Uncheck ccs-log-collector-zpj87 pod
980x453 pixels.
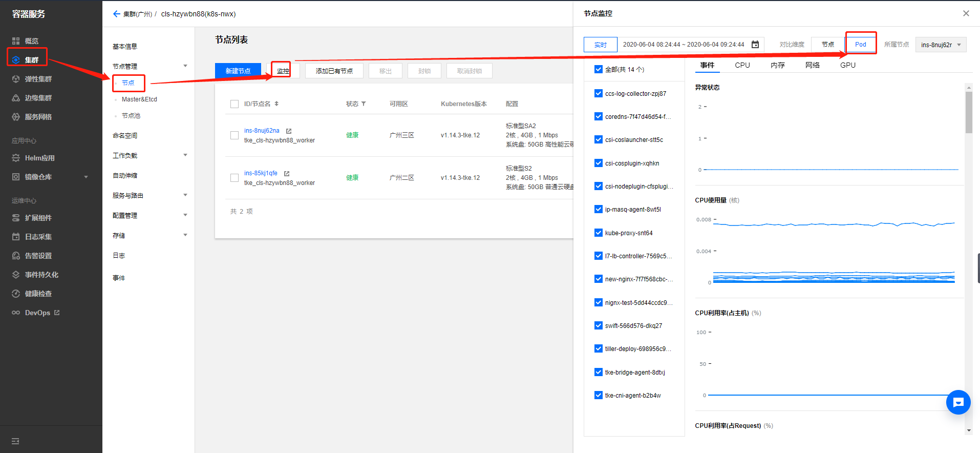599,93
